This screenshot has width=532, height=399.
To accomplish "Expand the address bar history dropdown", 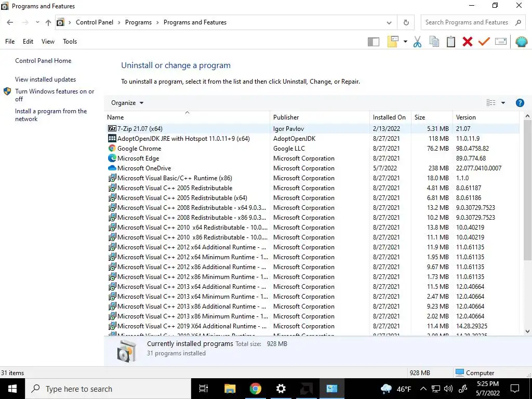I will pos(389,23).
